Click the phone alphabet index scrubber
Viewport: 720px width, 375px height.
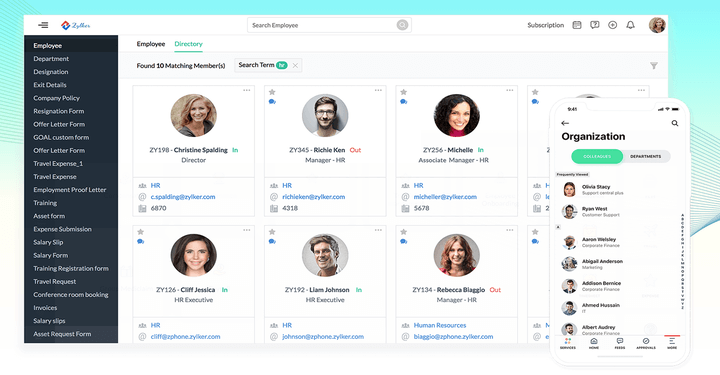[x=682, y=261]
